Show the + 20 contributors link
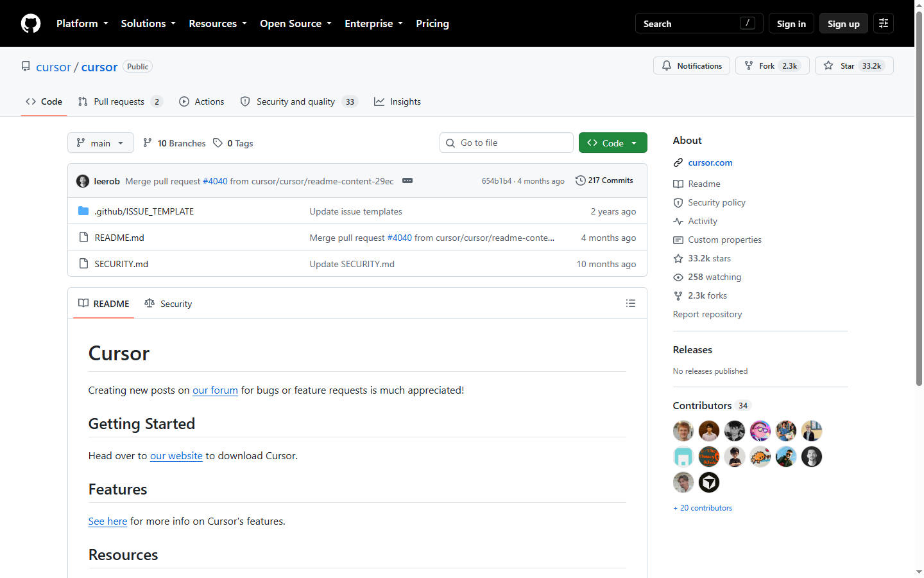924x578 pixels. coord(703,508)
